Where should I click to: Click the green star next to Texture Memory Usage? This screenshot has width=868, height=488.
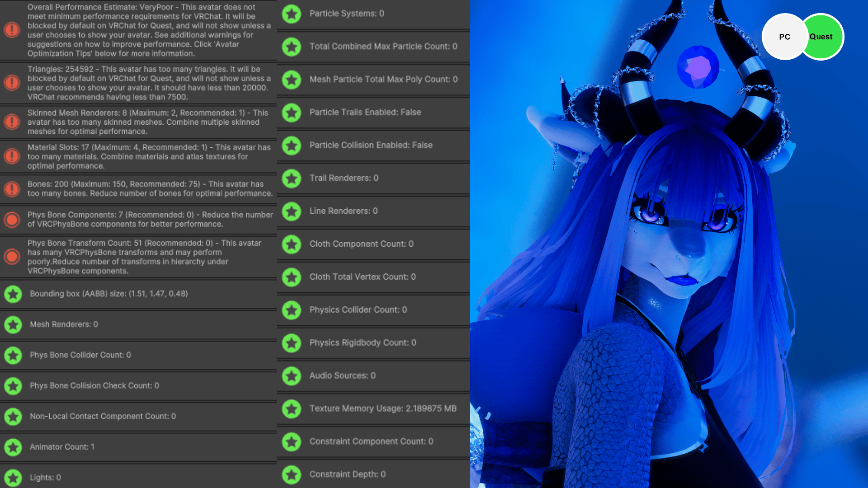click(x=292, y=409)
